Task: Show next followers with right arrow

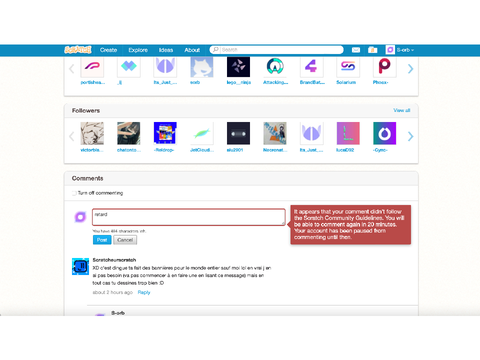Action: tap(410, 136)
